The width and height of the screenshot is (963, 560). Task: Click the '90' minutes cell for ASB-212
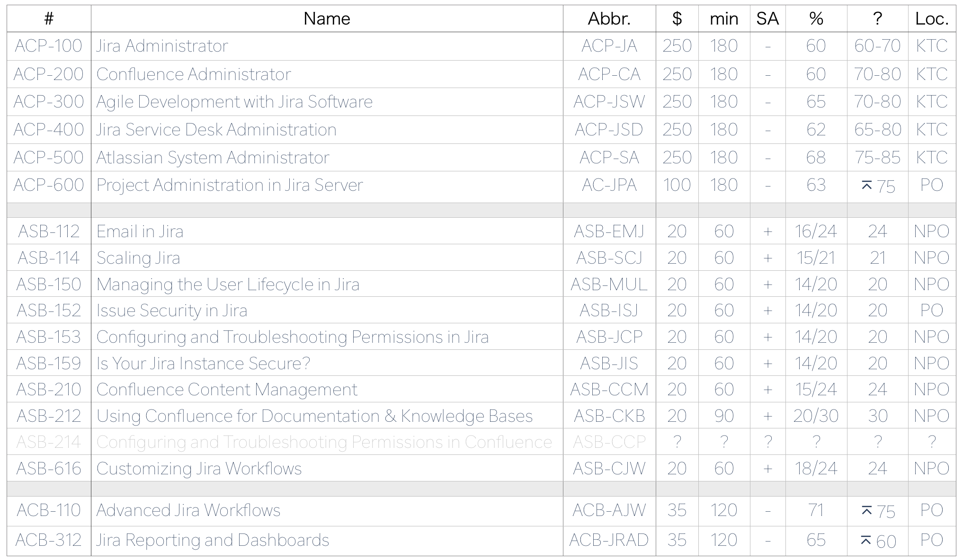coord(724,416)
